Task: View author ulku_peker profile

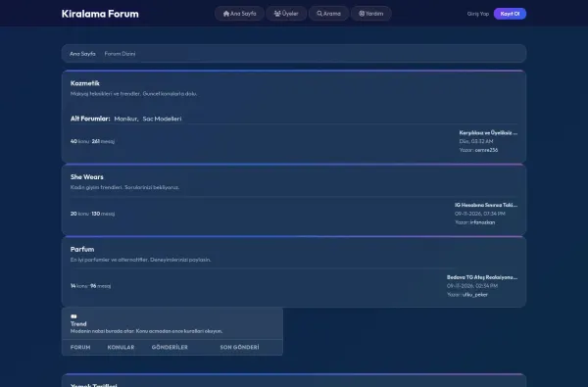Action: [475, 295]
